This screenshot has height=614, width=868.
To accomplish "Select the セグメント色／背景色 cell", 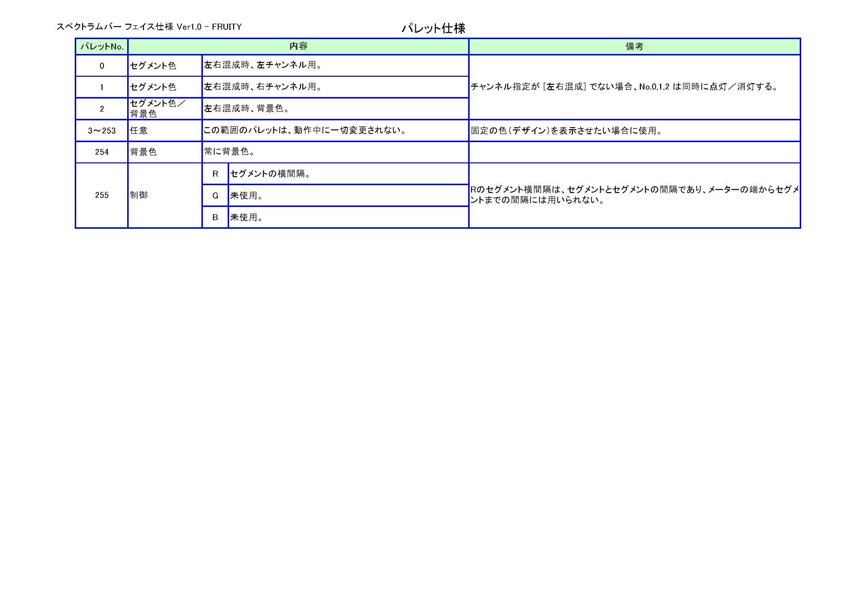I will [x=165, y=109].
